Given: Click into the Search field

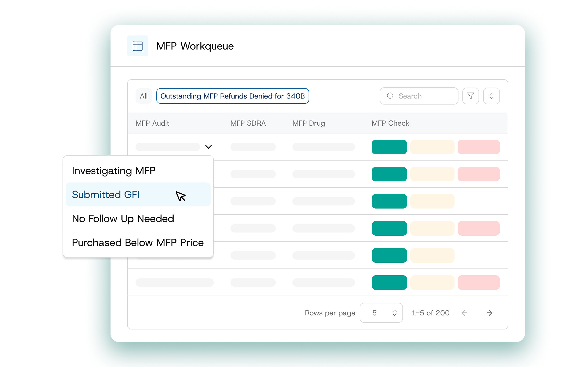Looking at the screenshot, I should tap(419, 96).
